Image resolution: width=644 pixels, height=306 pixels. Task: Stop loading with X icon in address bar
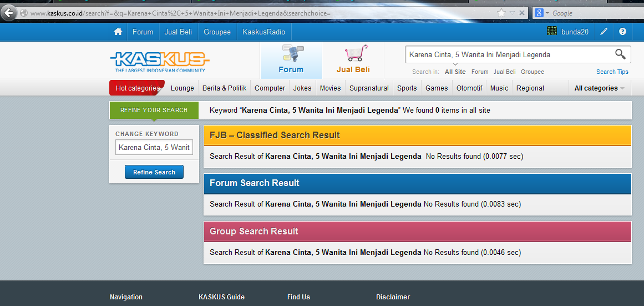pyautogui.click(x=521, y=13)
